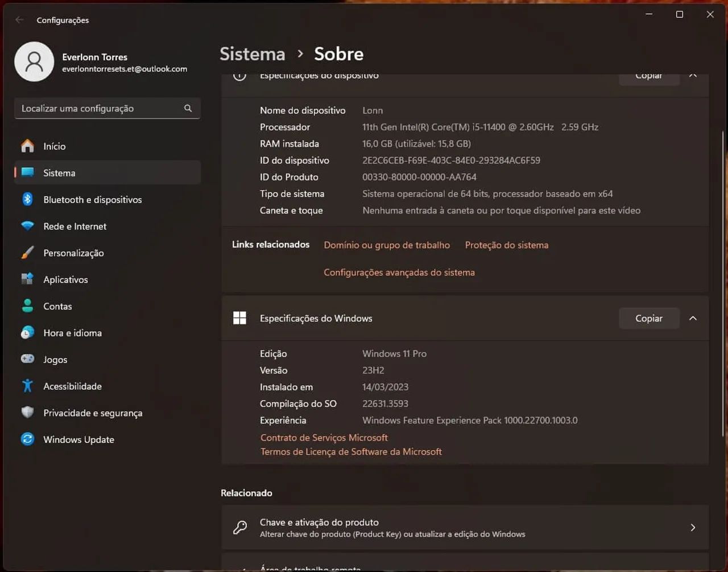Image resolution: width=728 pixels, height=572 pixels.
Task: Open Configurações avançadas do sistema link
Action: click(x=399, y=273)
